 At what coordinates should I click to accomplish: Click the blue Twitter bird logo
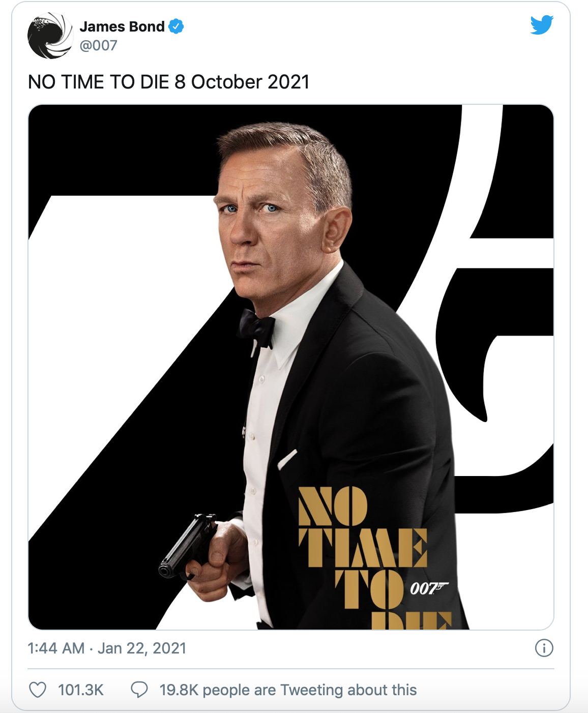point(542,25)
